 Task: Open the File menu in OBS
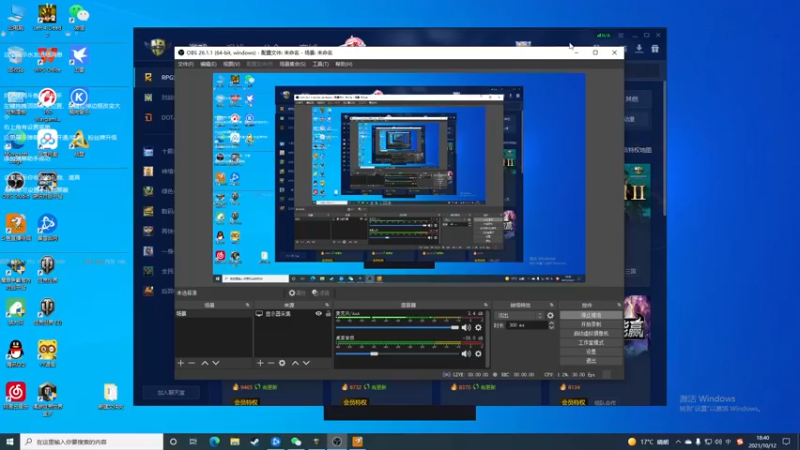tap(186, 64)
